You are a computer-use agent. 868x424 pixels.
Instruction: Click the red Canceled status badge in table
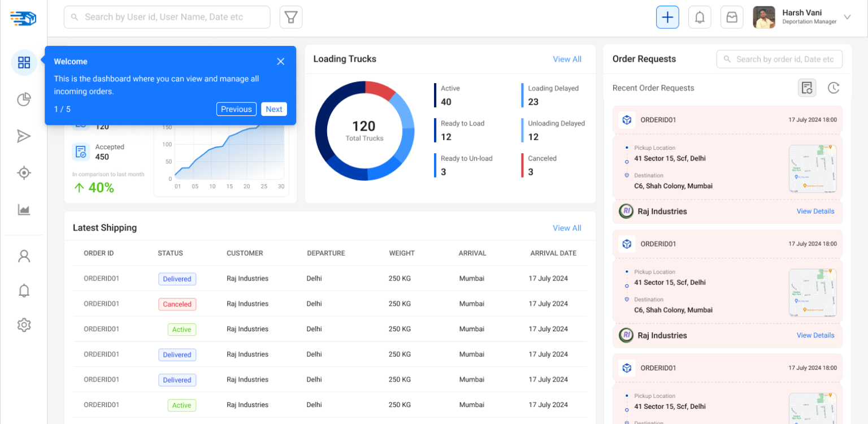177,304
